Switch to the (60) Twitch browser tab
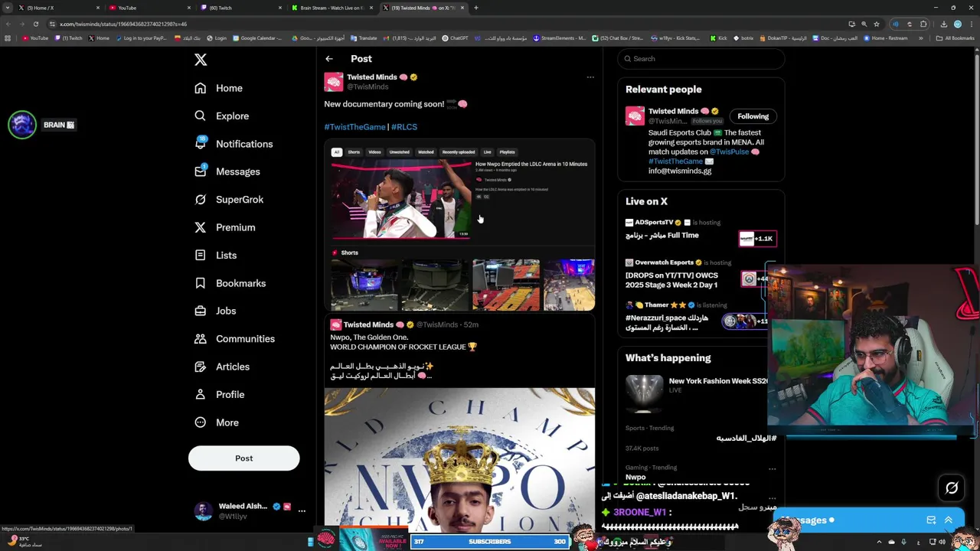 pyautogui.click(x=240, y=8)
